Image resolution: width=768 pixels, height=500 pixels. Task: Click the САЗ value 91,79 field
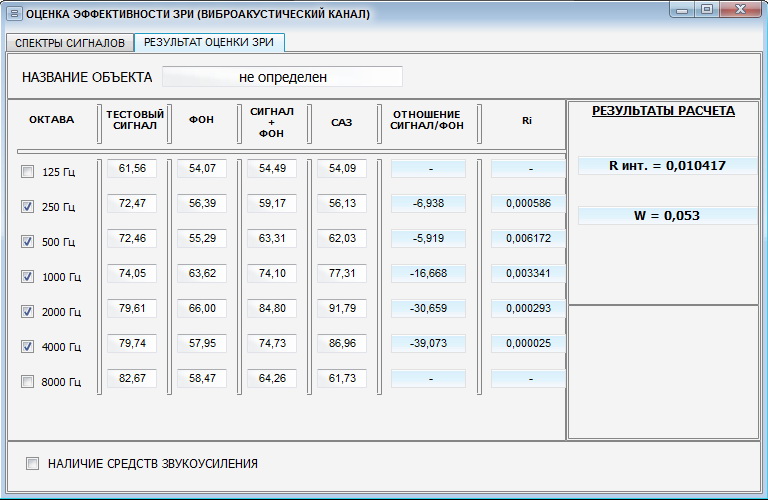pos(342,308)
